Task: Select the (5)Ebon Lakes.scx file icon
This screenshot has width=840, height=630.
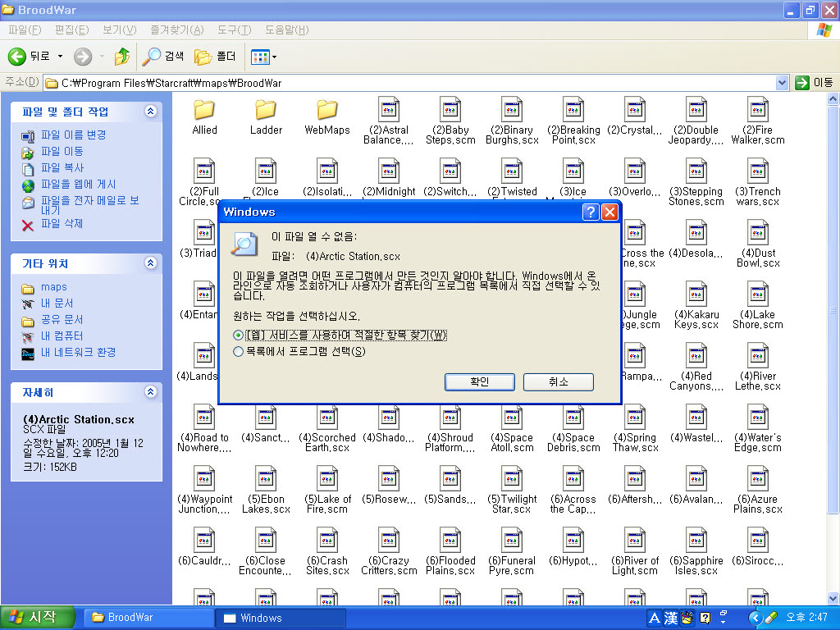Action: point(266,479)
